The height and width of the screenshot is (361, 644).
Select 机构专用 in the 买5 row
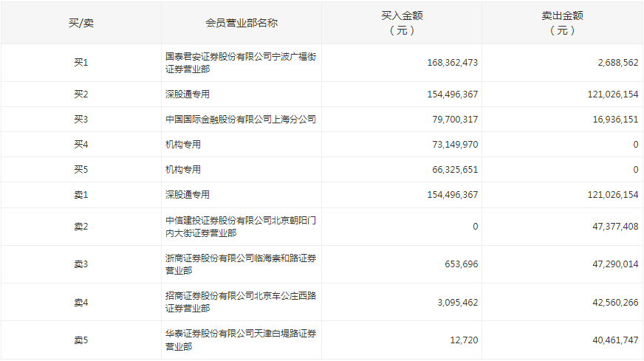click(x=183, y=170)
